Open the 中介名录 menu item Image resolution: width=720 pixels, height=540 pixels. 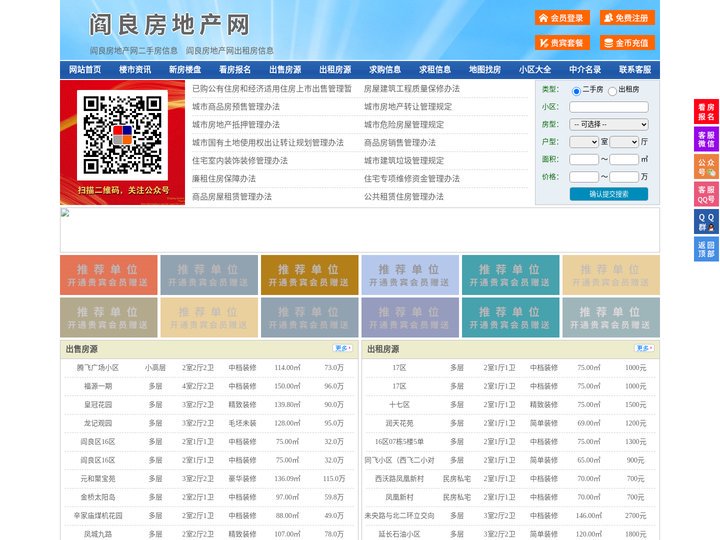tap(585, 70)
